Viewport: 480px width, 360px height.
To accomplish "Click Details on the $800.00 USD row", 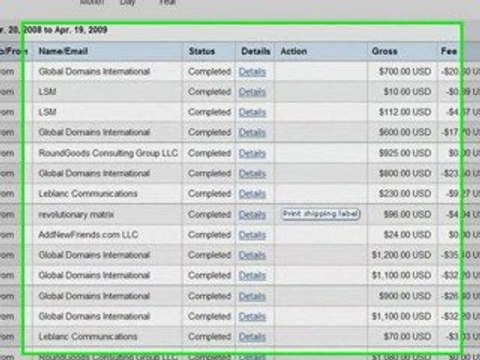I will pos(252,174).
